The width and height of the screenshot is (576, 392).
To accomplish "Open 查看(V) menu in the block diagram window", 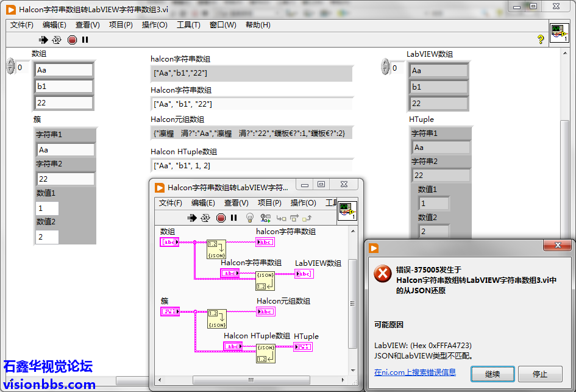I will [236, 203].
